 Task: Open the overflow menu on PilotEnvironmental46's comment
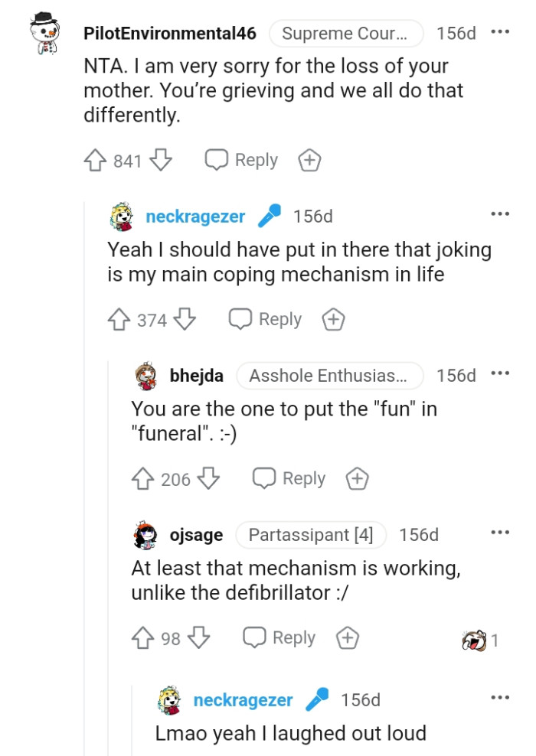(x=502, y=31)
